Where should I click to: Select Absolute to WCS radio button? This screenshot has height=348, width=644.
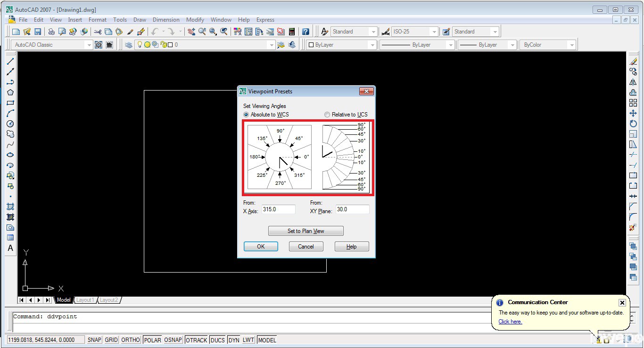click(246, 115)
